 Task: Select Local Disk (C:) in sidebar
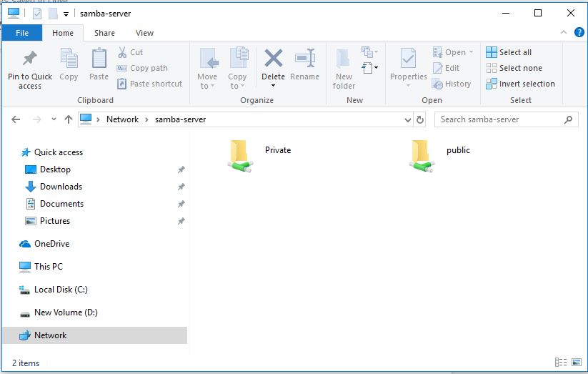pyautogui.click(x=54, y=290)
